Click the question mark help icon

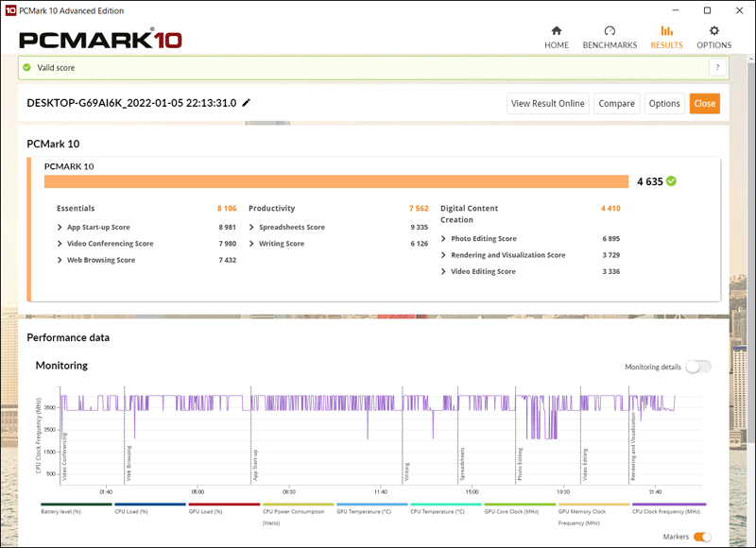[x=717, y=67]
